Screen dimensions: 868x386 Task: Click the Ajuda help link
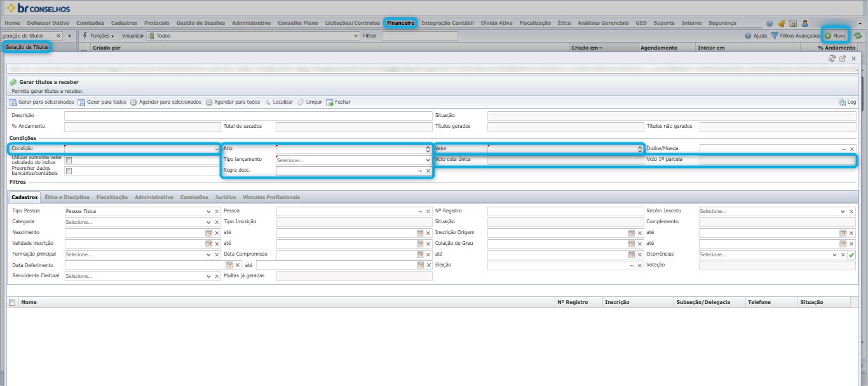[x=756, y=36]
